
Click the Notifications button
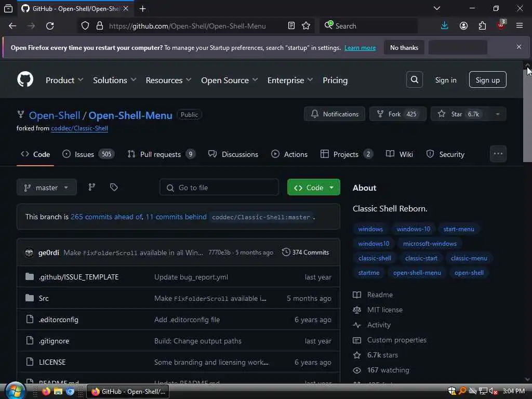[335, 114]
